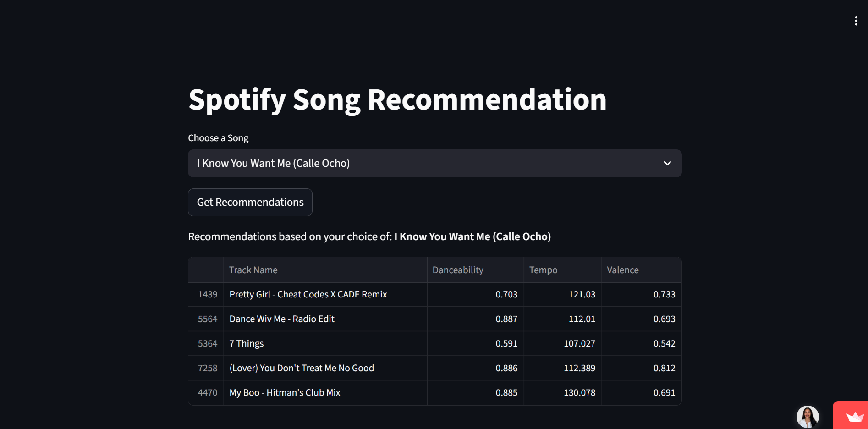Click the Danceability column header
Image resolution: width=868 pixels, height=429 pixels.
tap(457, 269)
